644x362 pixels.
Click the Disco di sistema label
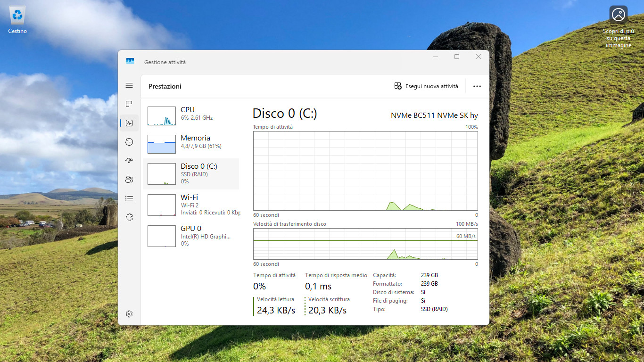(393, 292)
